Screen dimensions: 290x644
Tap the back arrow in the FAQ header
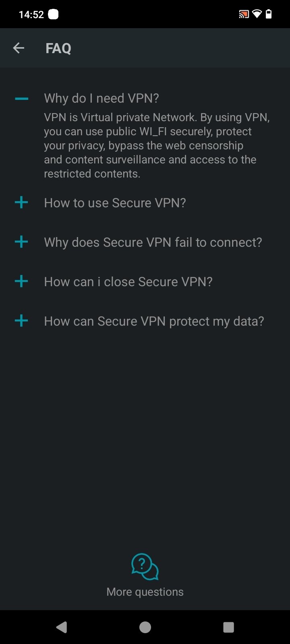19,48
